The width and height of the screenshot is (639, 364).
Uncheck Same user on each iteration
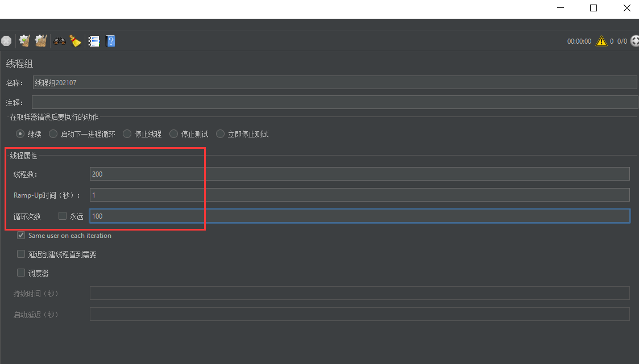pyautogui.click(x=21, y=235)
